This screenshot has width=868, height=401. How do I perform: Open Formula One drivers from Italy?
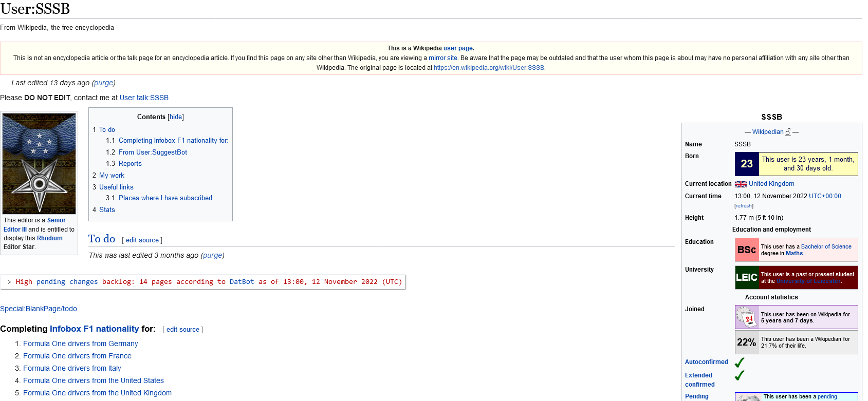point(72,368)
